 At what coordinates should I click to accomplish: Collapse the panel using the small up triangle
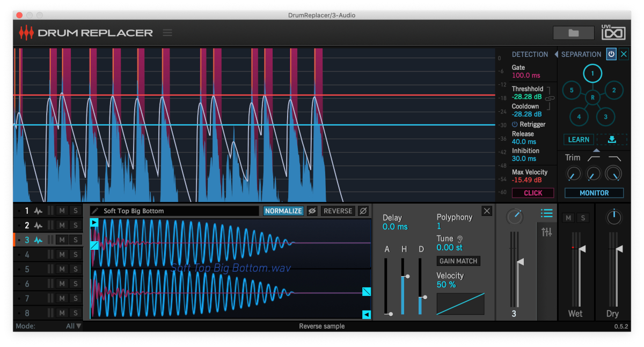[596, 150]
